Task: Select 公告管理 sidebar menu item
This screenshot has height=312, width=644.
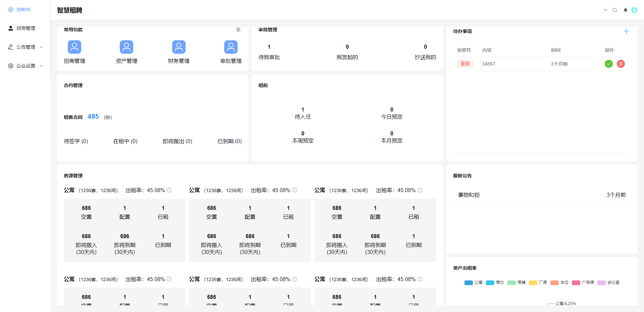Action: click(25, 47)
